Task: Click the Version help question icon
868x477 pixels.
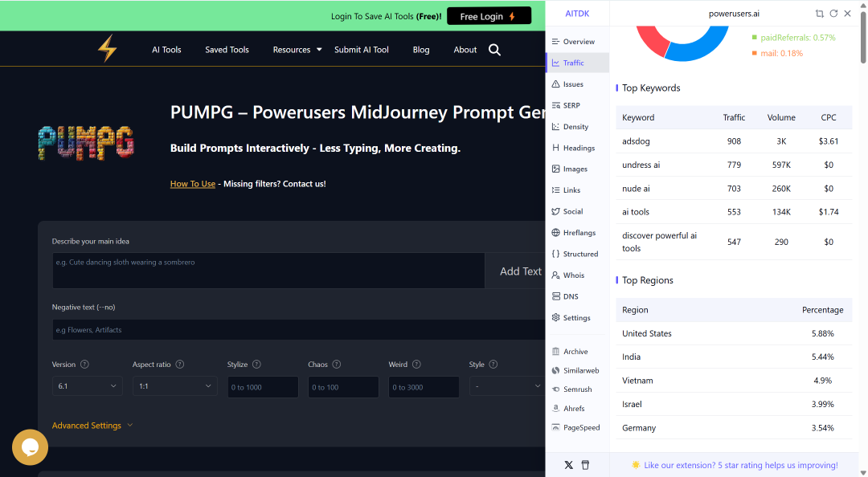Action: pyautogui.click(x=84, y=364)
